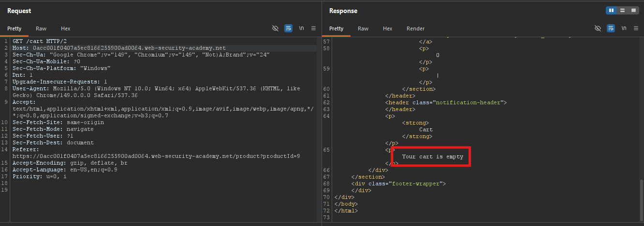Click the closing </html> tag

click(x=346, y=211)
